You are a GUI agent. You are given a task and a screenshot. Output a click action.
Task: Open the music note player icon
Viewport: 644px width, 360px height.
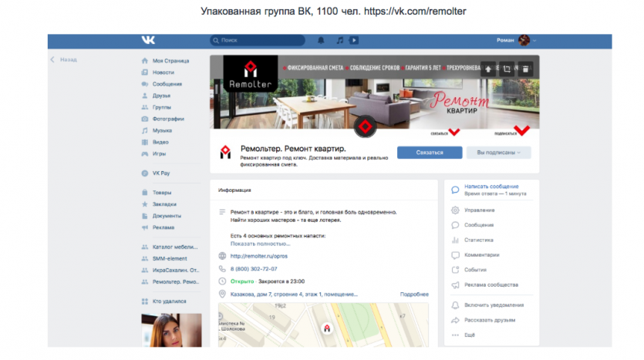(x=340, y=40)
